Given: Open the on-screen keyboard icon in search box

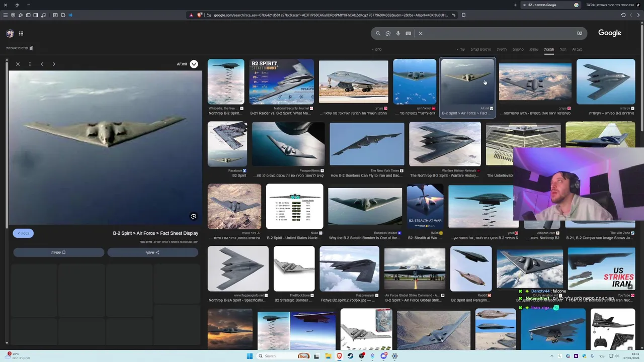Looking at the screenshot, I should coord(408,33).
